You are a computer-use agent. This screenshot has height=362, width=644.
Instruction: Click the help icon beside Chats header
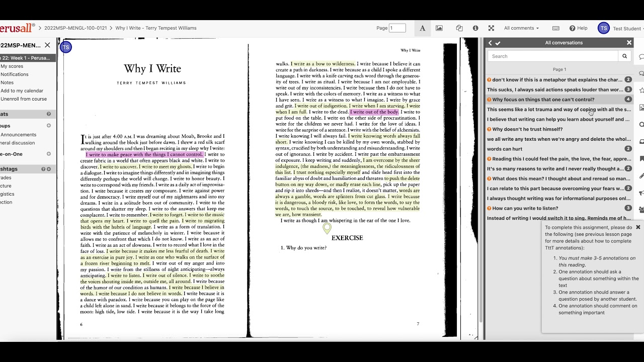click(49, 114)
